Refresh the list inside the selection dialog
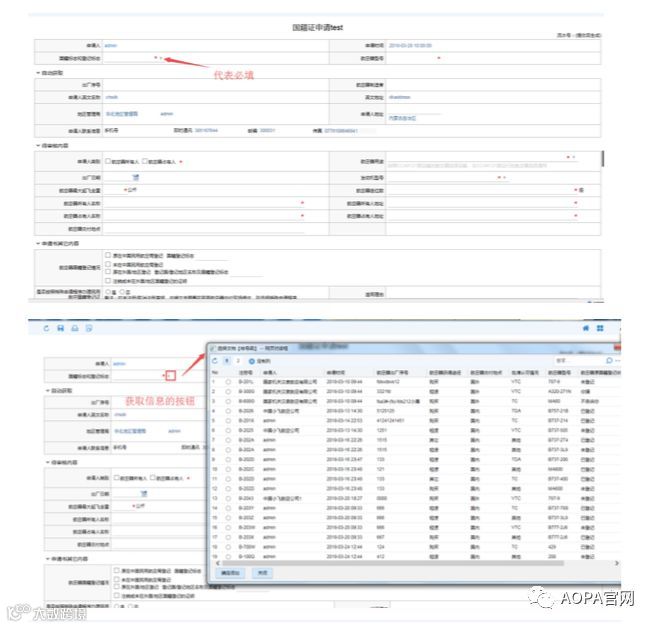 (215, 360)
